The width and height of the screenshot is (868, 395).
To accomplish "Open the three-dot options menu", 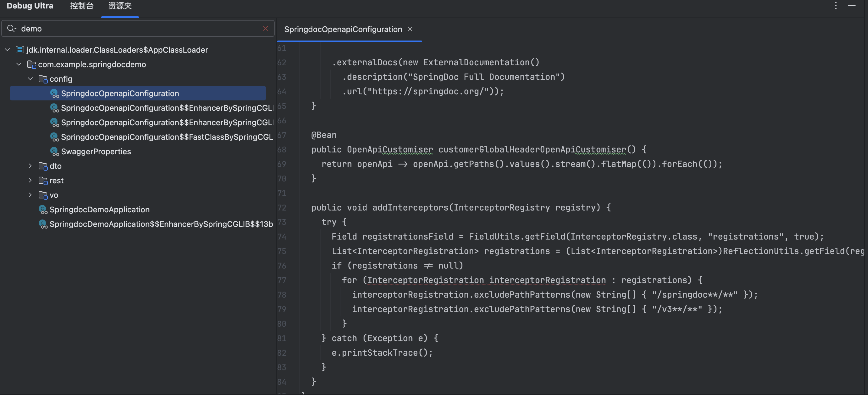I will click(836, 6).
